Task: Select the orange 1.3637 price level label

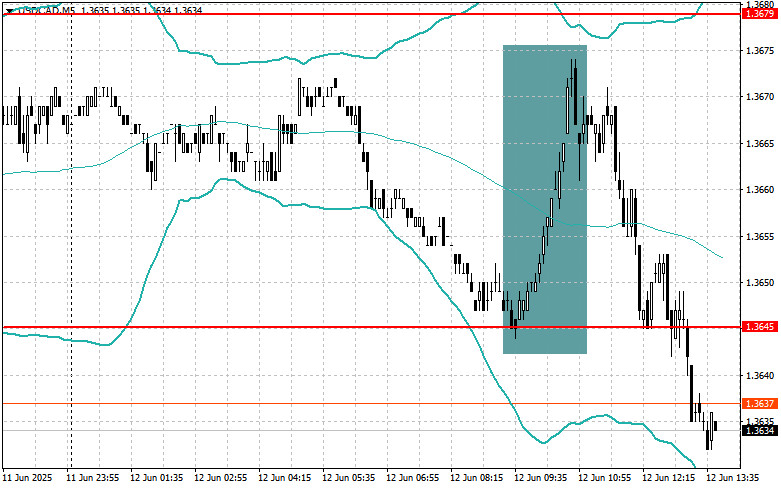Action: click(x=760, y=403)
